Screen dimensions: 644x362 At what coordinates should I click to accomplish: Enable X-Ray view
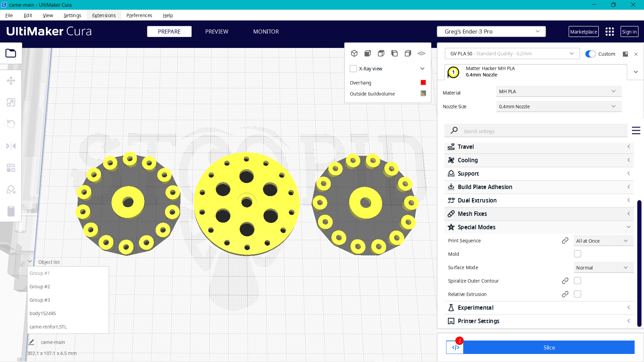(353, 68)
